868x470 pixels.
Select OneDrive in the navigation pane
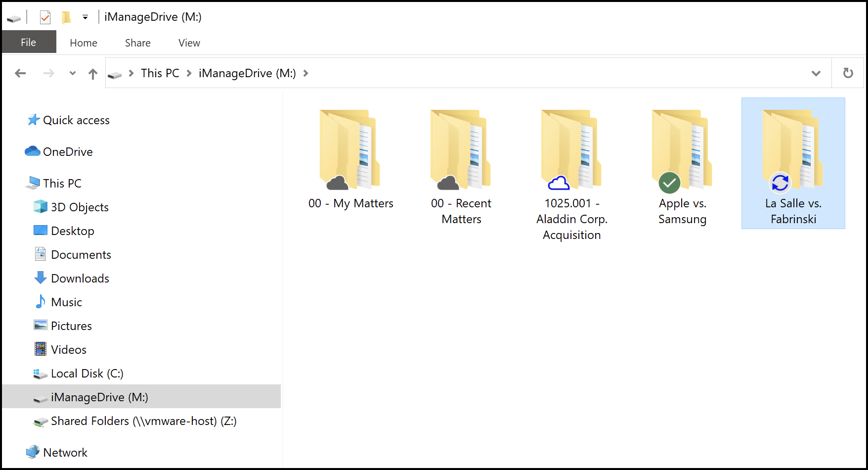click(68, 152)
